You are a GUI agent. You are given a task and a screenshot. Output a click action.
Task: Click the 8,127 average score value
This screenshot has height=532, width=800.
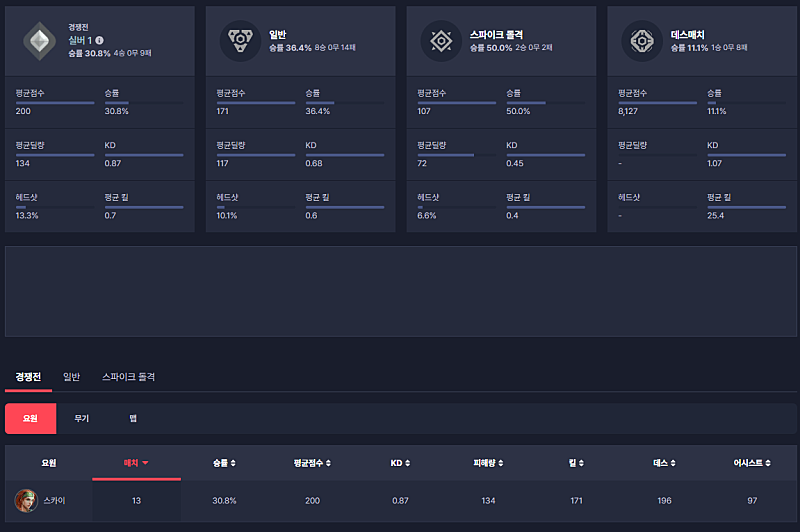tap(628, 111)
